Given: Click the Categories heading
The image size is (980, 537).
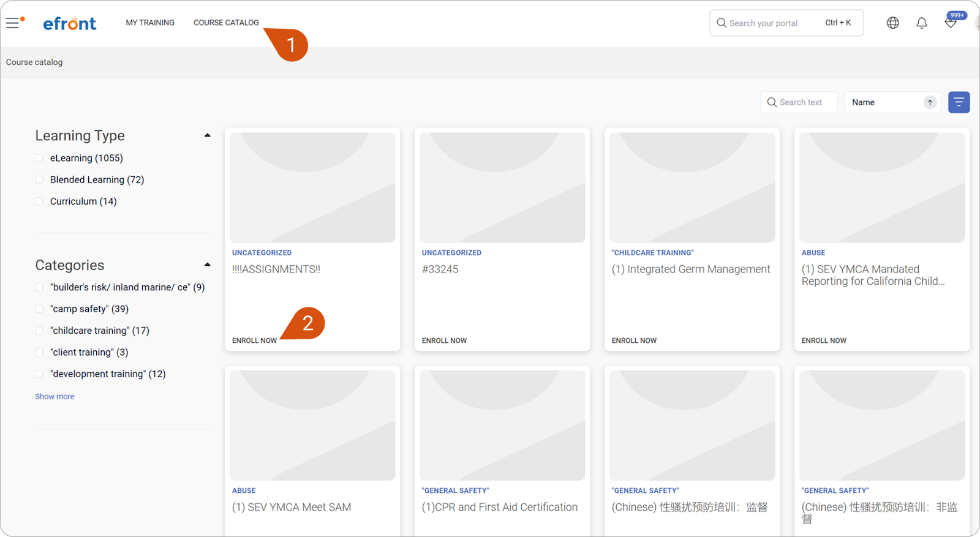Looking at the screenshot, I should pyautogui.click(x=70, y=265).
